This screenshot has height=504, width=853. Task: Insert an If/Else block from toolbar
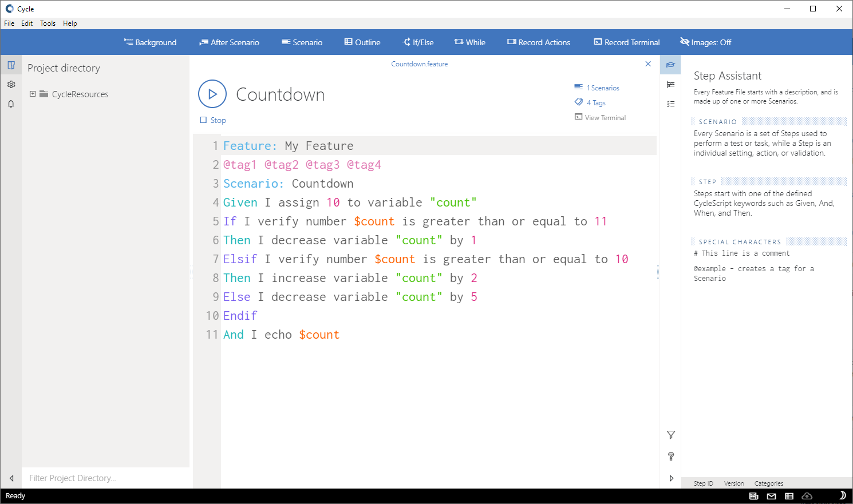418,42
